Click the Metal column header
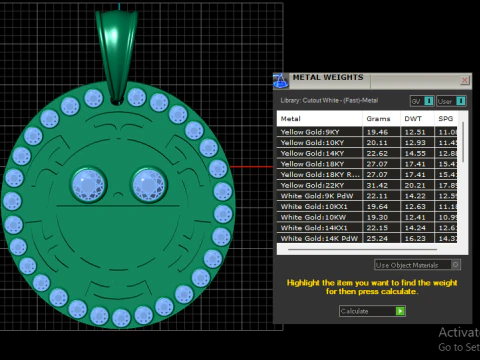The image size is (480, 360). click(x=319, y=119)
